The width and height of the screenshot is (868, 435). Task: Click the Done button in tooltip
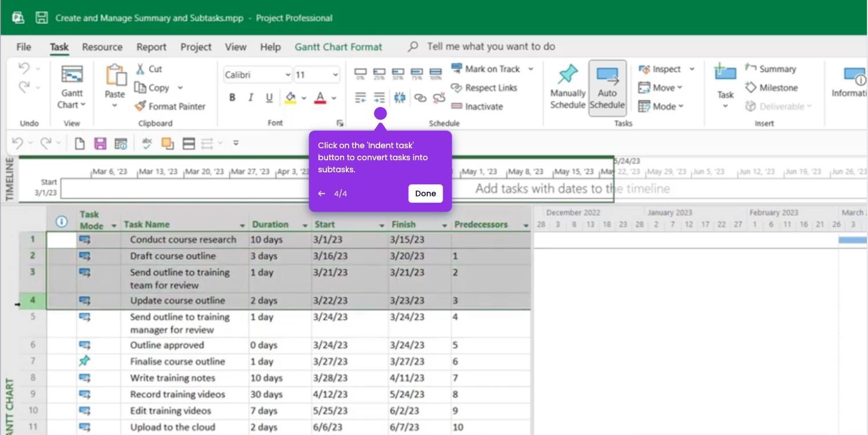point(425,193)
